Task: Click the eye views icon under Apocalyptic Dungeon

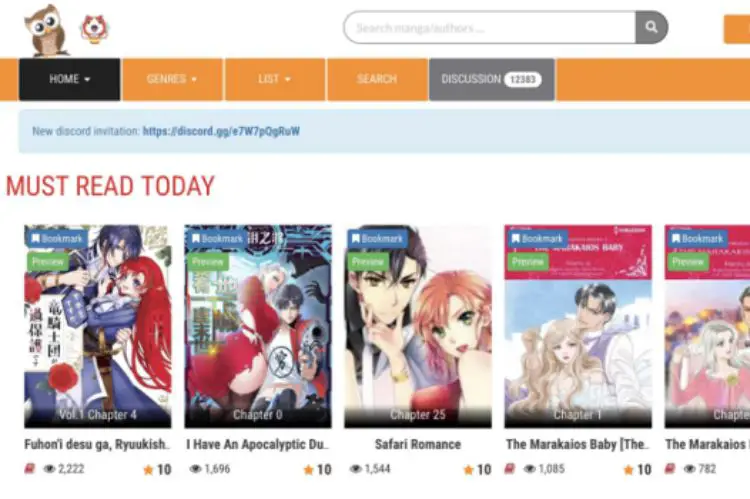Action: click(195, 469)
